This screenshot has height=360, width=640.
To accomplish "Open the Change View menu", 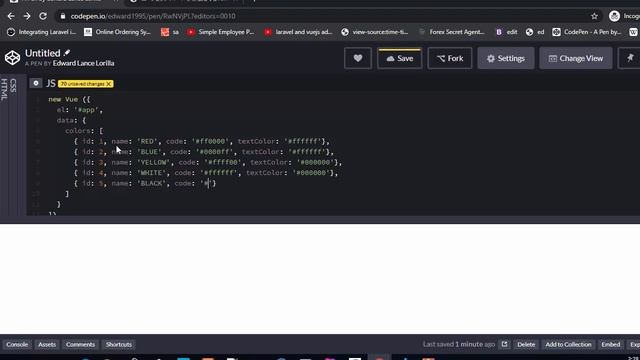I will pos(576,58).
